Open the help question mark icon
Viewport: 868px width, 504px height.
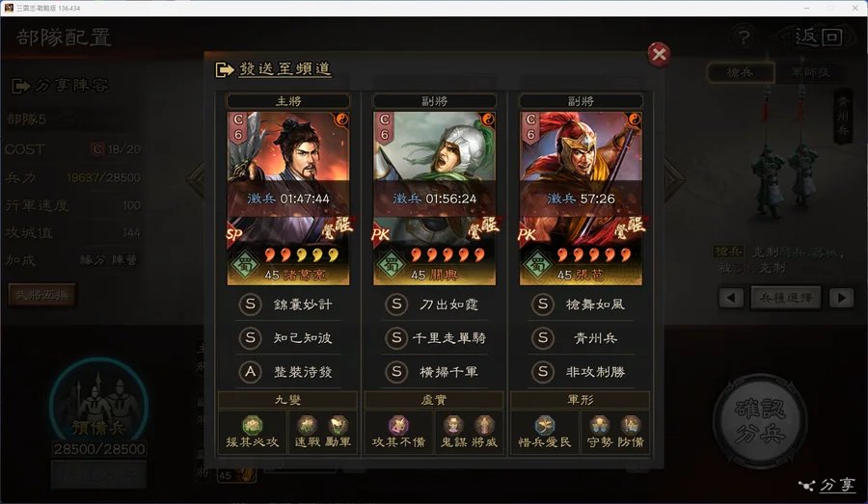(744, 38)
